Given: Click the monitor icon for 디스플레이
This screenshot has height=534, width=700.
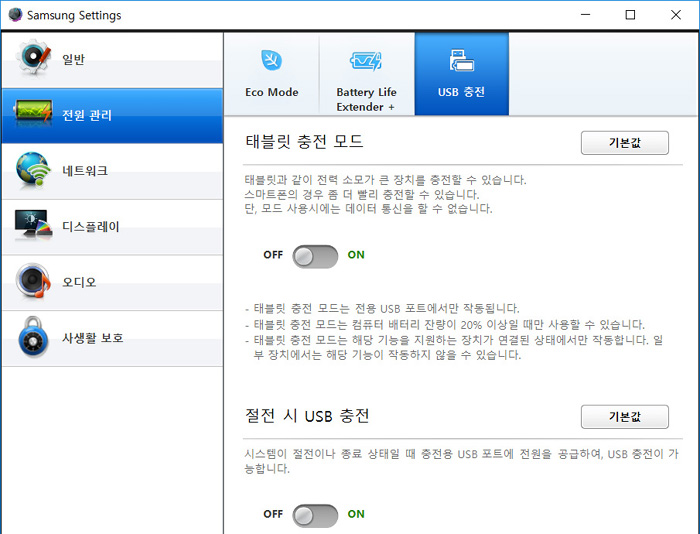Looking at the screenshot, I should coord(33,227).
